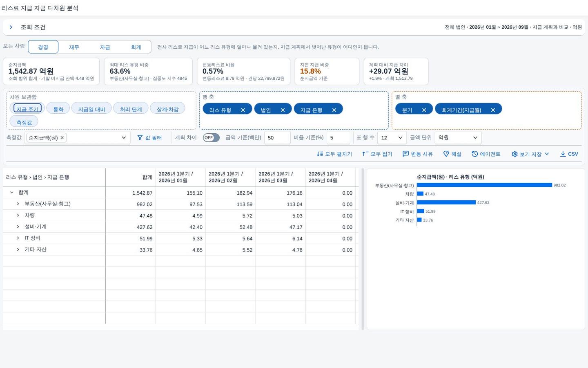Open the 해설 explanation icon
This screenshot has height=368, width=588.
pos(446,154)
